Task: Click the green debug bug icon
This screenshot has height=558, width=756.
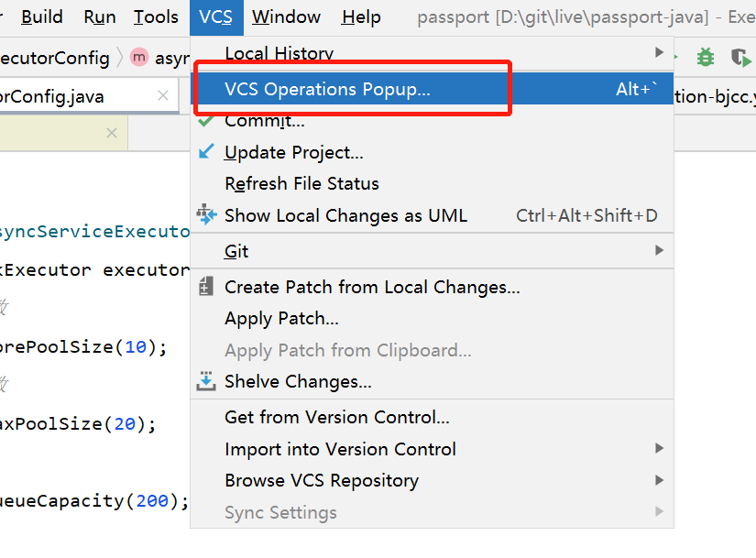Action: click(705, 57)
